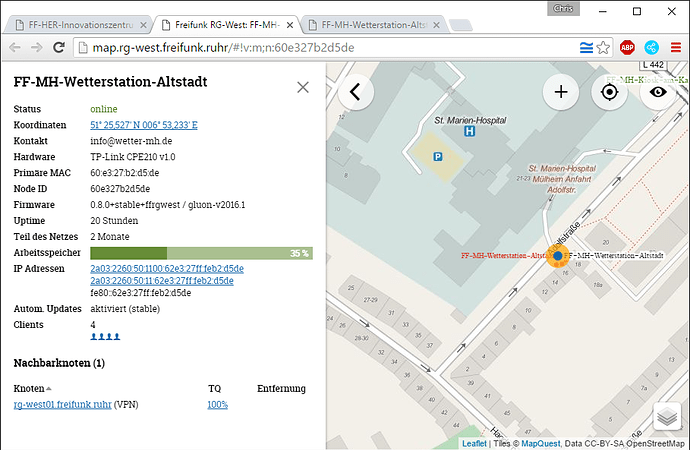
Task: Click the parking P icon on map
Action: [x=437, y=157]
